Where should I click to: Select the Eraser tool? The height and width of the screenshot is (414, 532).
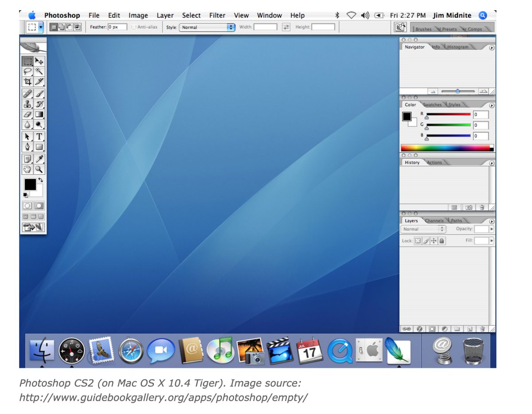pyautogui.click(x=28, y=114)
